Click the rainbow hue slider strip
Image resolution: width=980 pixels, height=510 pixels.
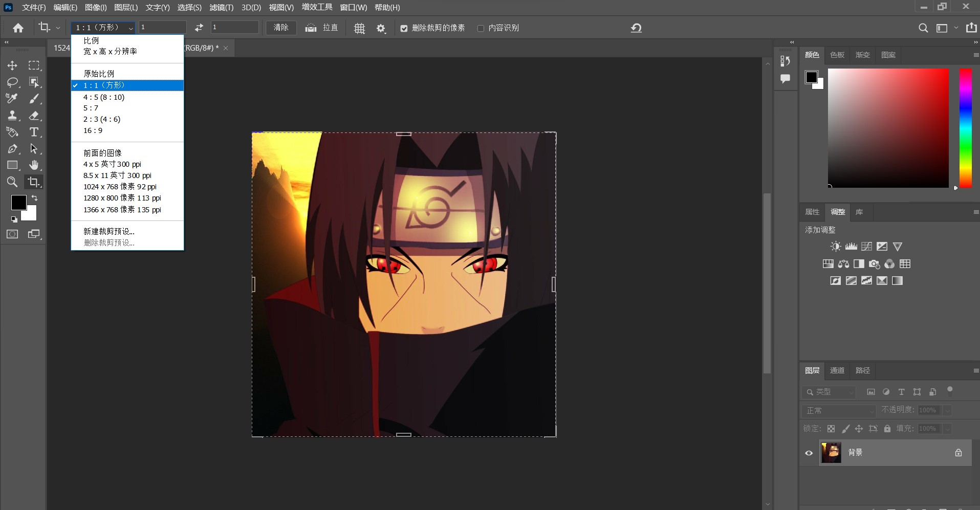pyautogui.click(x=965, y=128)
